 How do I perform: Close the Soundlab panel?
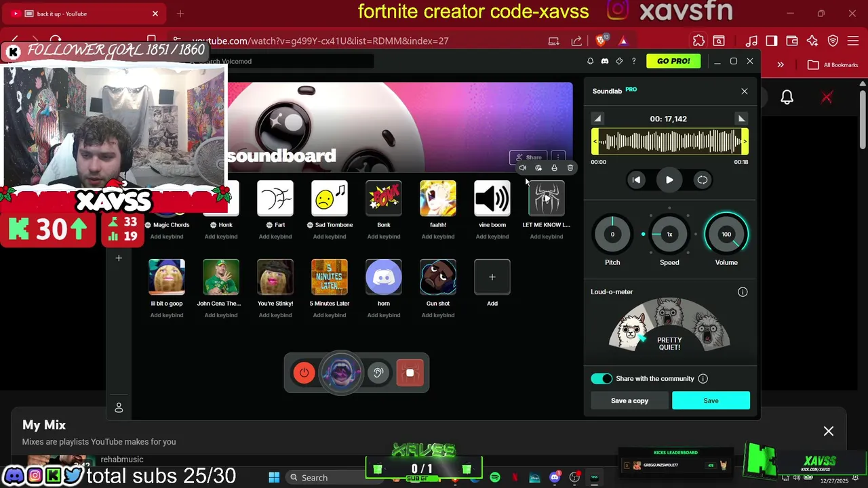point(745,91)
